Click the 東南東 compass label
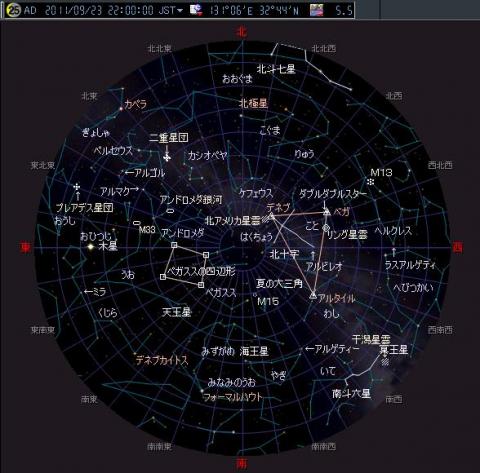 43,330
